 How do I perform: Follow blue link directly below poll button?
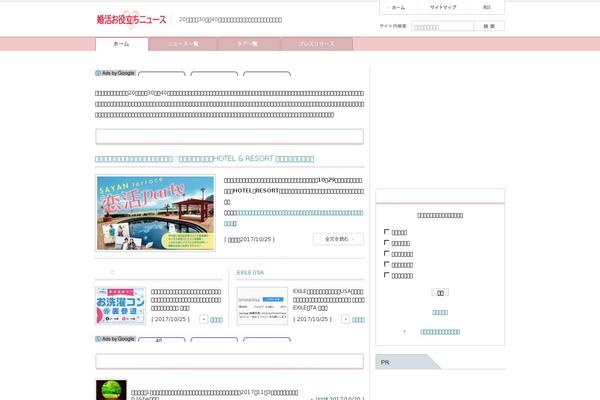click(x=440, y=312)
